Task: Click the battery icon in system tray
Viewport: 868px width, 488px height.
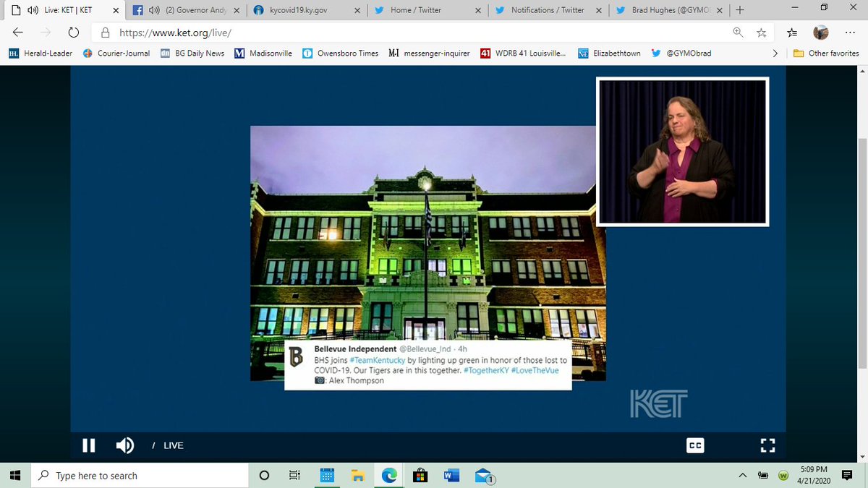Action: tap(763, 475)
